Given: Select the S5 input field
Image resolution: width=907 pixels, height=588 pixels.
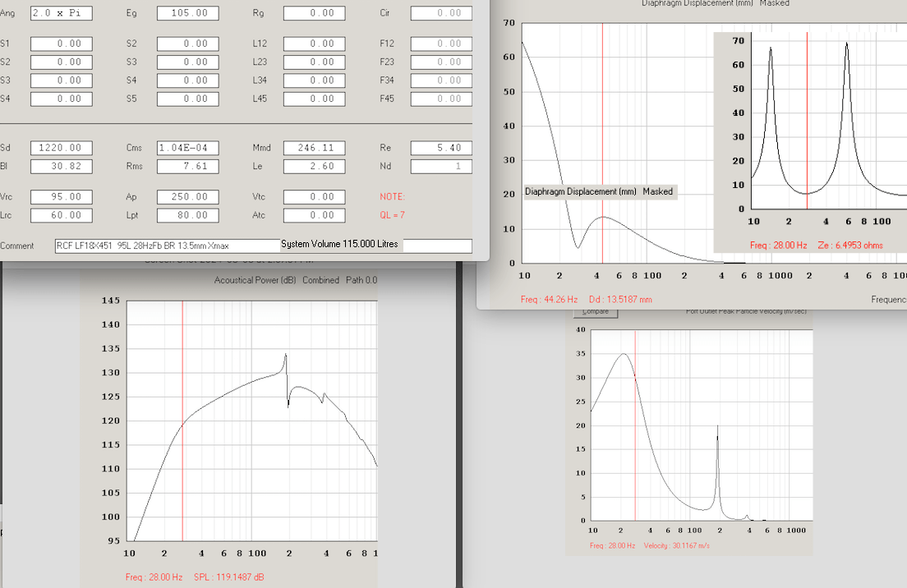Looking at the screenshot, I should [x=188, y=99].
